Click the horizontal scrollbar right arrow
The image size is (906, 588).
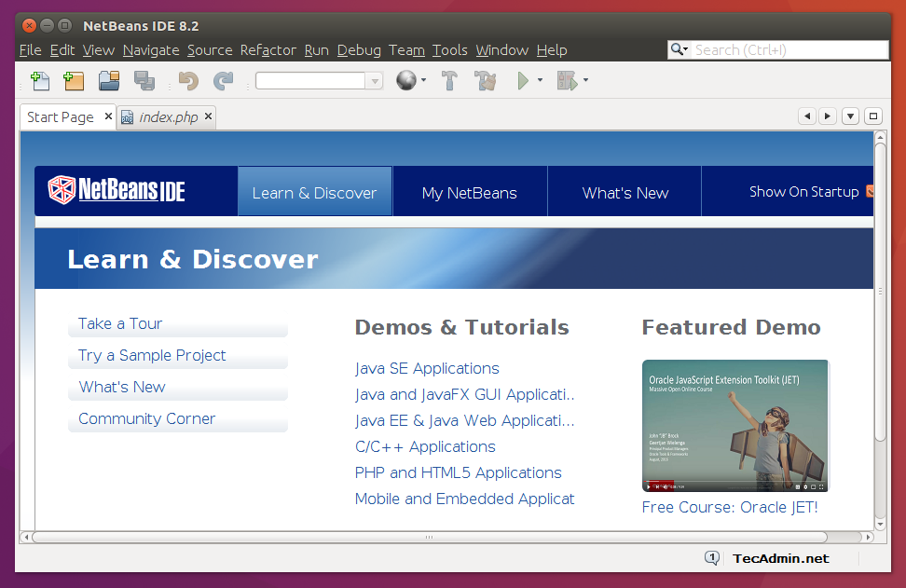click(x=868, y=537)
